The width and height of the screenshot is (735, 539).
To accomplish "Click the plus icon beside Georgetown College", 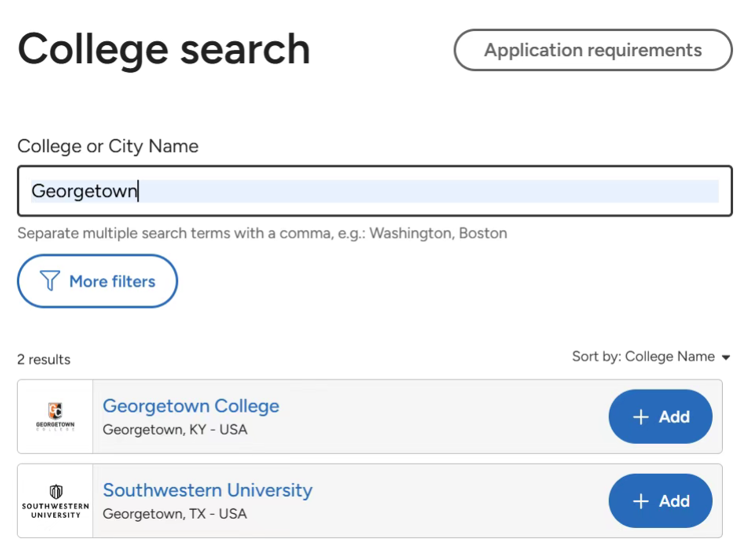I will click(640, 417).
